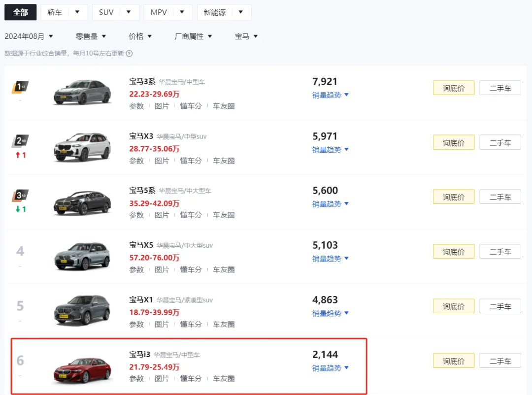Image resolution: width=532 pixels, height=395 pixels.
Task: Open 车友圈 link for 宝马5系
Action: 224,215
